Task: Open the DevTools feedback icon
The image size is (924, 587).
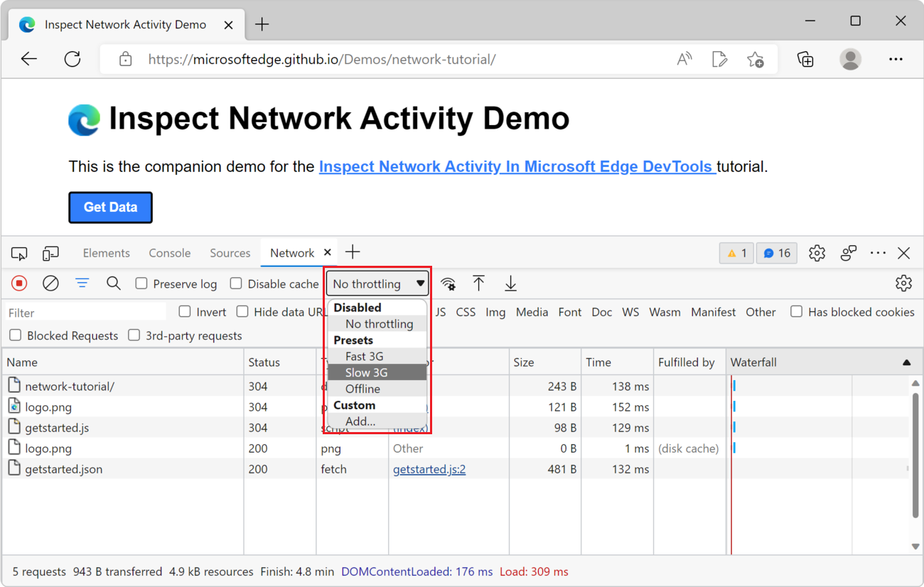Action: coord(849,253)
